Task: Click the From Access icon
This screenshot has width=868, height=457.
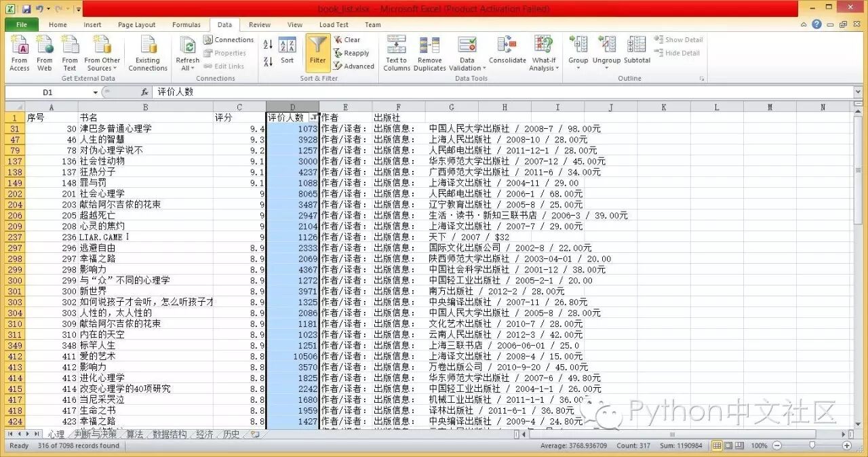Action: 20,54
